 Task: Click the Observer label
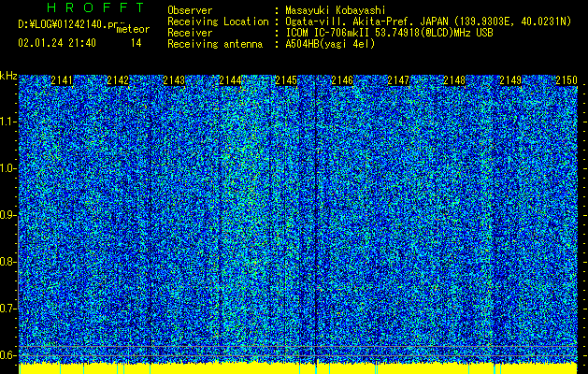pyautogui.click(x=190, y=10)
